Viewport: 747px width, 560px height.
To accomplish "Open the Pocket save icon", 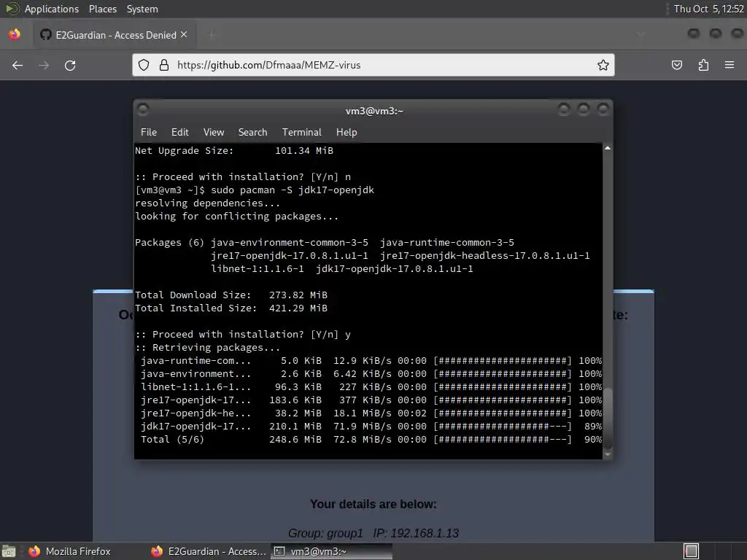I will (676, 65).
